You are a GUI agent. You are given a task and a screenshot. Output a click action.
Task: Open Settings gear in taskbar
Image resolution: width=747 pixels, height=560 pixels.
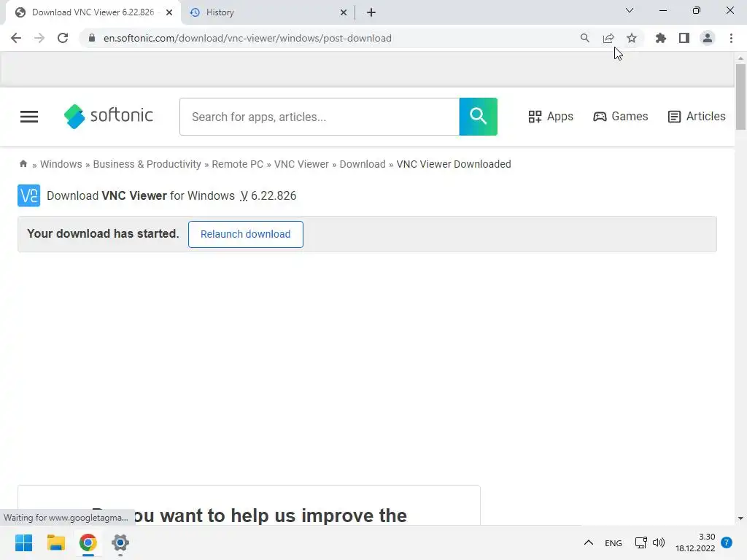(x=120, y=542)
